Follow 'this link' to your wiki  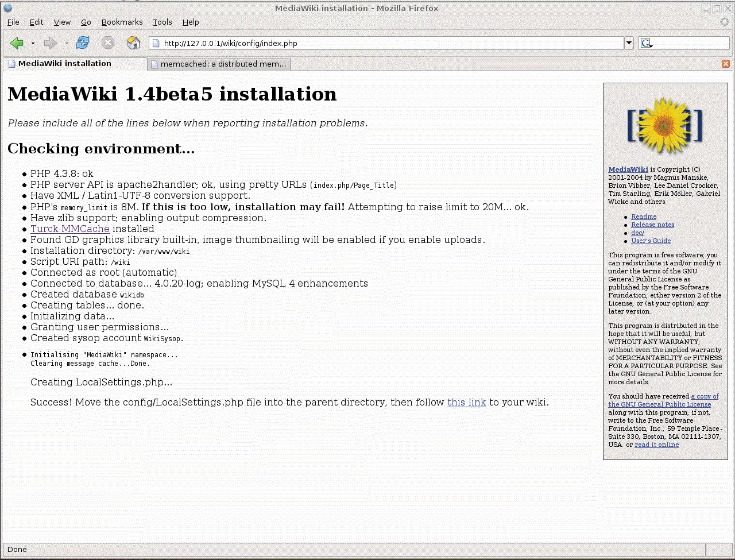[x=467, y=402]
